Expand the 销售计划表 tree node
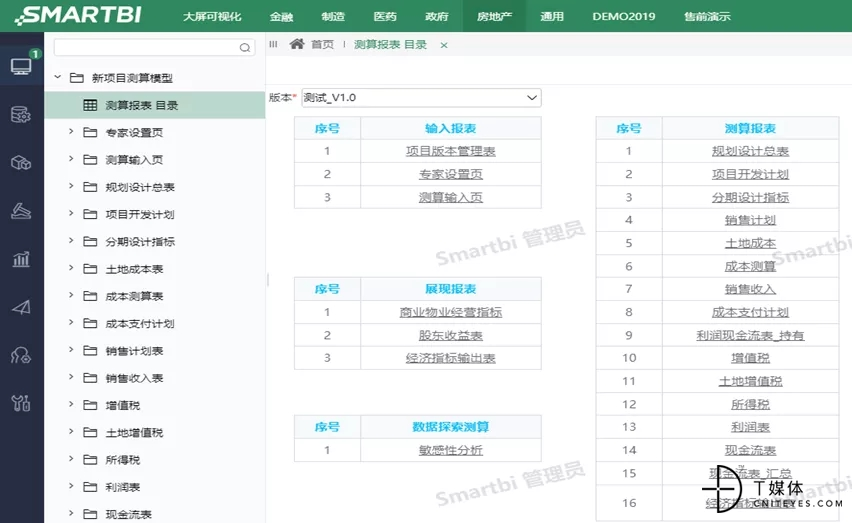The width and height of the screenshot is (852, 523). tap(71, 350)
